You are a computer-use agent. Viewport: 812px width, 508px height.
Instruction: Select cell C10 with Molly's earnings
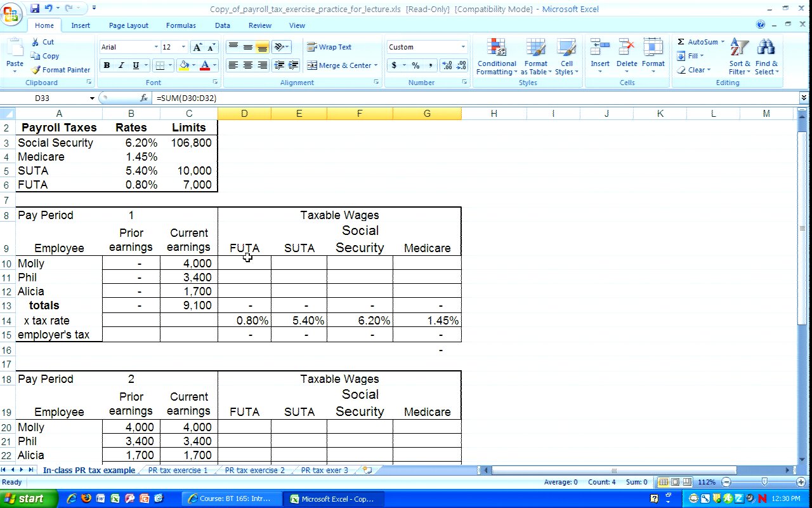(189, 264)
